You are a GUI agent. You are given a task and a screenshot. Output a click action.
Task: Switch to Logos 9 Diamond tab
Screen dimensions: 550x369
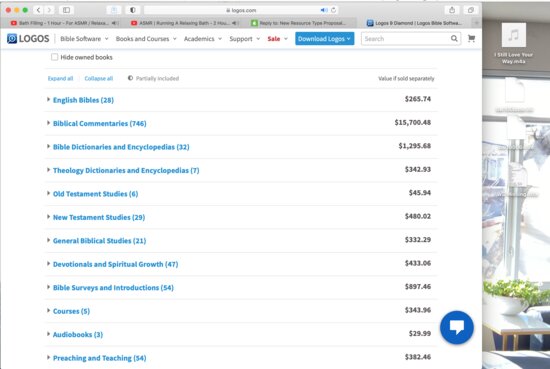tap(414, 23)
